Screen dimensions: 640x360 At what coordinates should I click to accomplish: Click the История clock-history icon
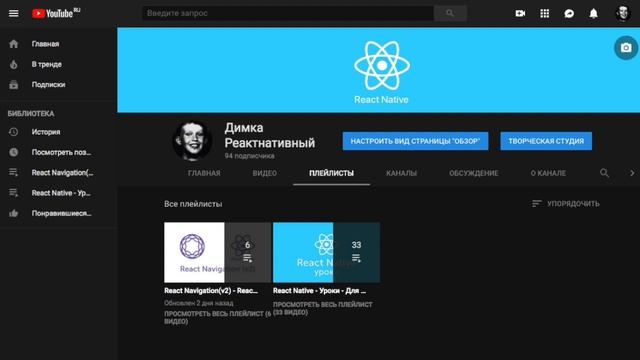click(13, 132)
